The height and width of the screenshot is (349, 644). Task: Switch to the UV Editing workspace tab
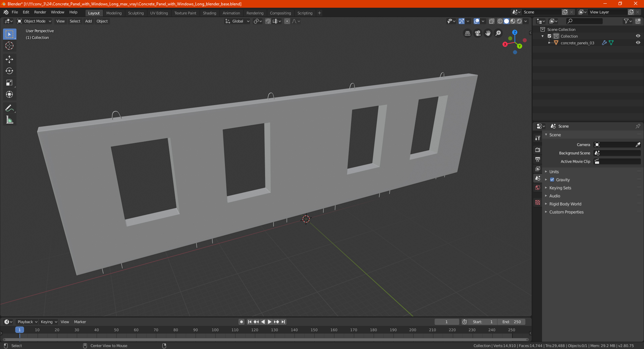click(159, 13)
